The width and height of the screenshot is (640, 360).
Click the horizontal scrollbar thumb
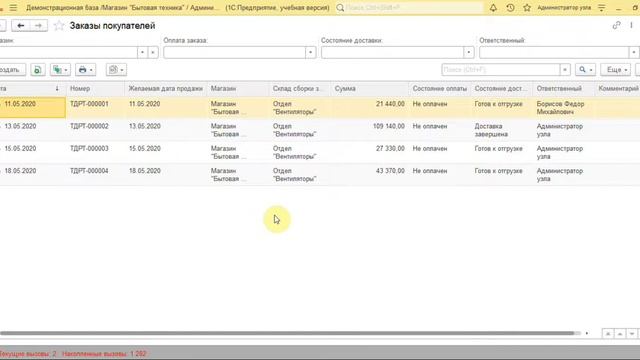click(288, 333)
